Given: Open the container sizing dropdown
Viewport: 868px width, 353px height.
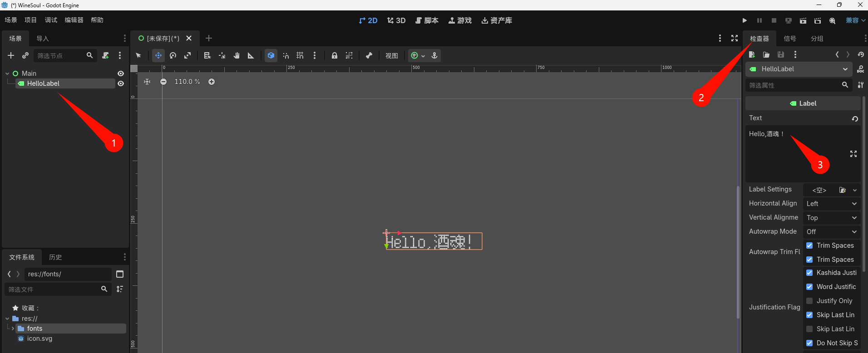Looking at the screenshot, I should [x=418, y=55].
